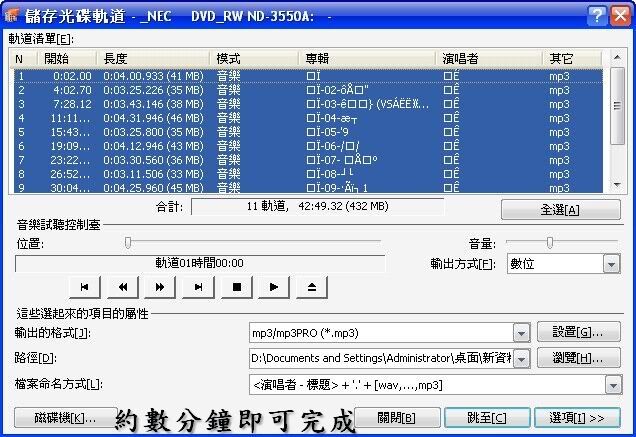Click the 軌道01時間00:00 time display
The height and width of the screenshot is (437, 636).
(200, 263)
